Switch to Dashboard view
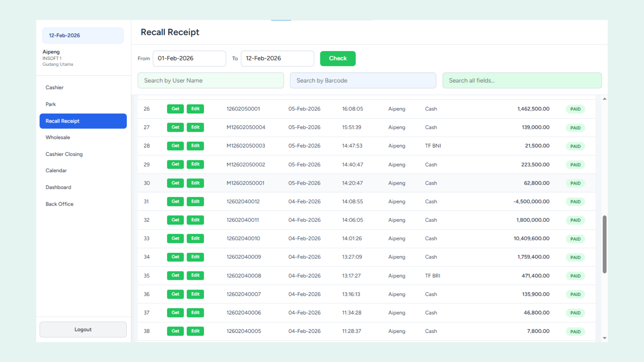Viewport: 644px width, 362px height. point(58,187)
